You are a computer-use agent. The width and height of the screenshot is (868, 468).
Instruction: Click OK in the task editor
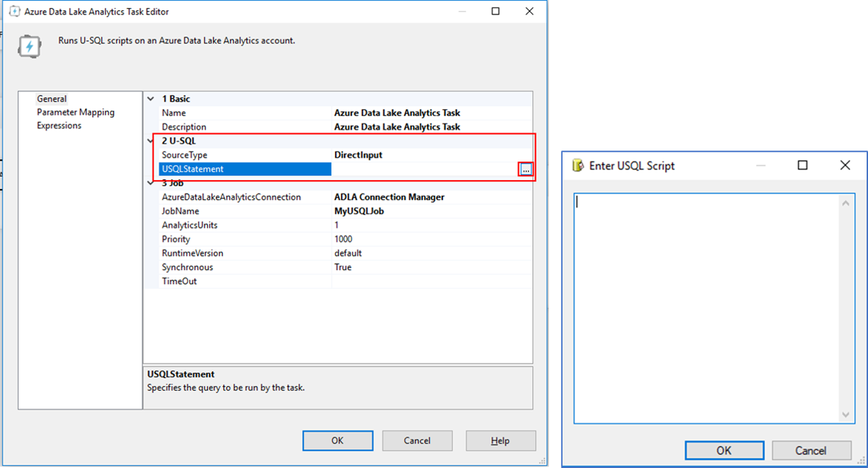click(x=338, y=441)
